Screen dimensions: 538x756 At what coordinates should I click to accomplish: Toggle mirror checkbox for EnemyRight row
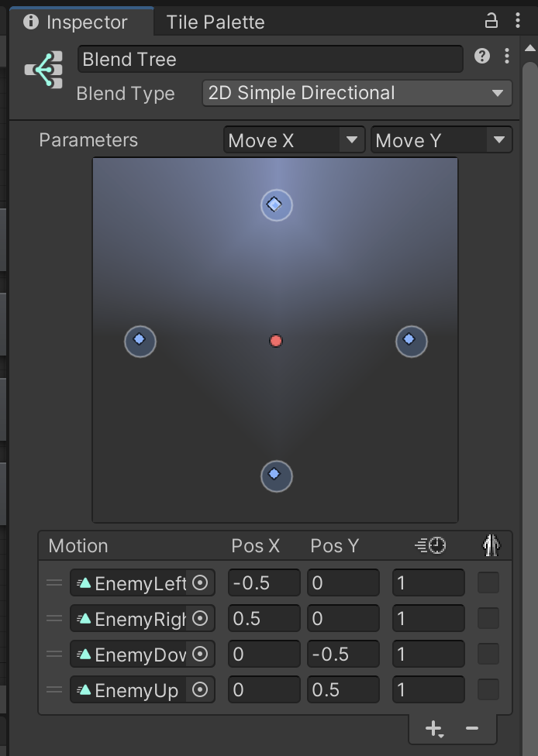click(x=488, y=619)
